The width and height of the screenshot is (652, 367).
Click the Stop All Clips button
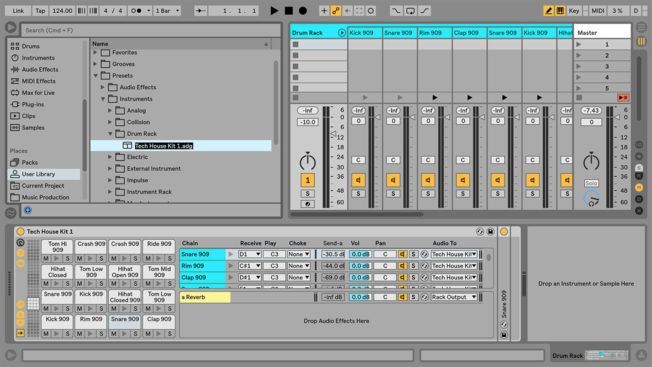[579, 98]
